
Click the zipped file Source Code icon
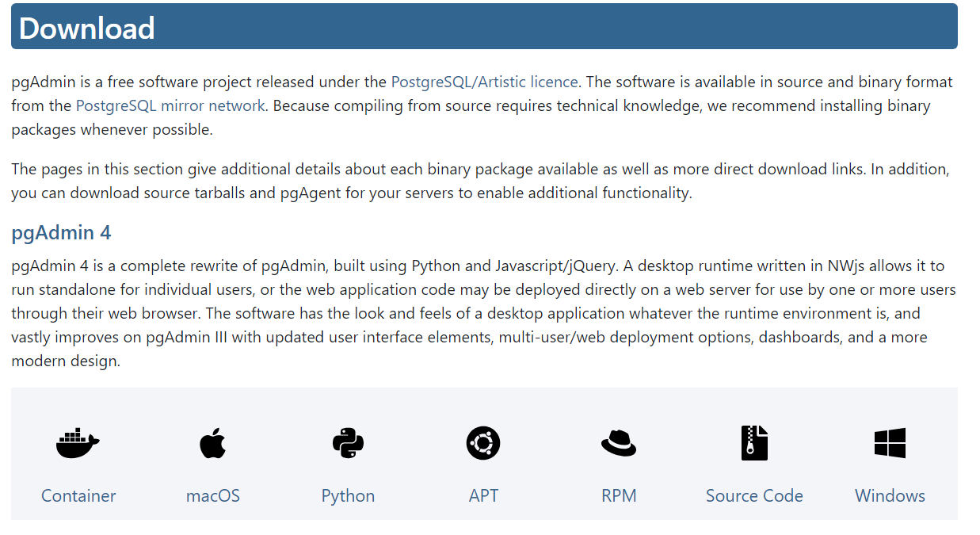754,442
